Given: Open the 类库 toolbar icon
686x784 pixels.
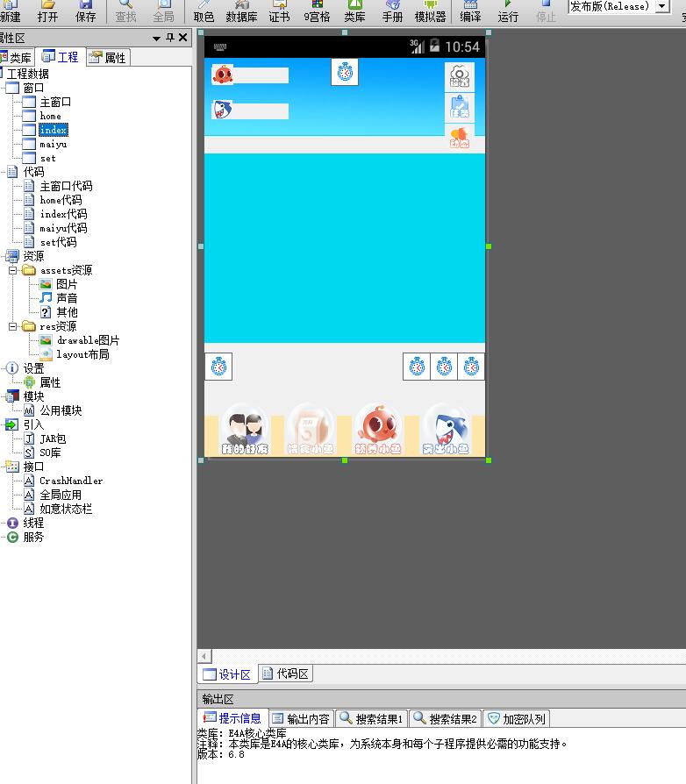Looking at the screenshot, I should [354, 11].
